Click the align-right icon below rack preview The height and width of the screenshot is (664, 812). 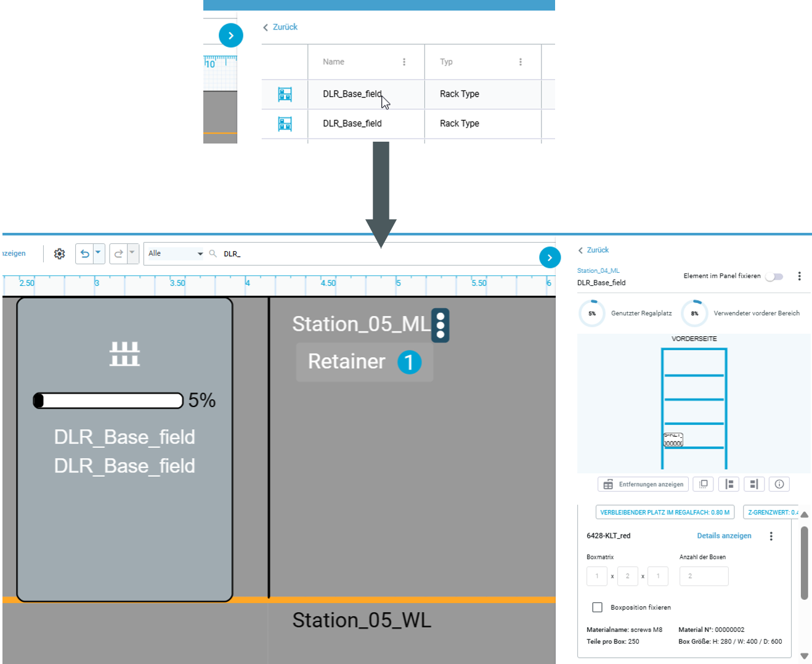click(753, 484)
